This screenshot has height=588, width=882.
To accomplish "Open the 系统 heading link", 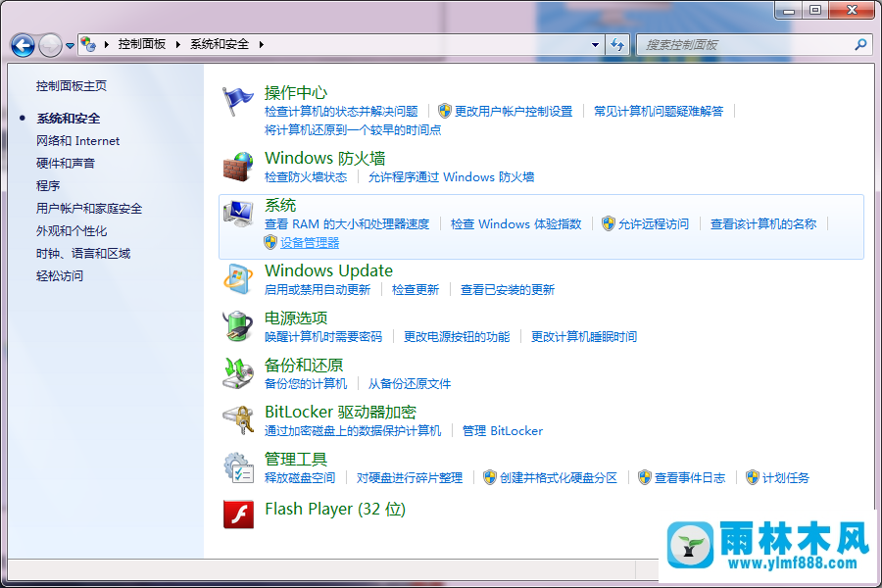I will [280, 205].
